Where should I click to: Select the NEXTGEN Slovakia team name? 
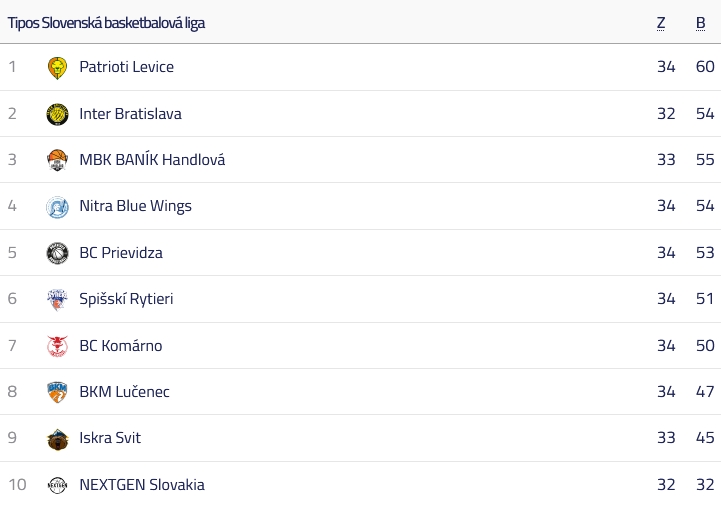point(142,484)
